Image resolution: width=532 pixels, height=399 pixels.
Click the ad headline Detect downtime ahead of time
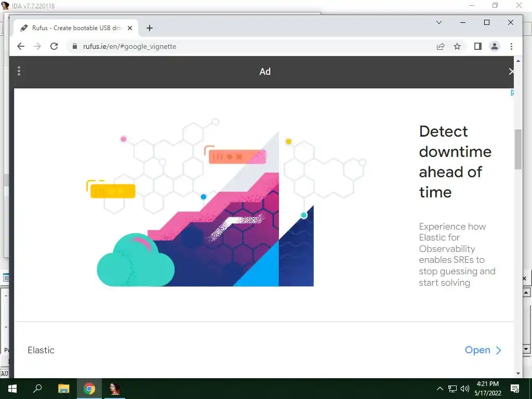[x=455, y=162]
